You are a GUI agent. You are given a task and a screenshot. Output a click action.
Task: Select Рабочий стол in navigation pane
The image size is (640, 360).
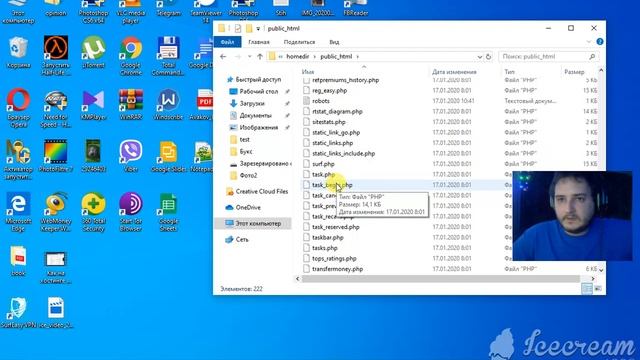pyautogui.click(x=258, y=91)
